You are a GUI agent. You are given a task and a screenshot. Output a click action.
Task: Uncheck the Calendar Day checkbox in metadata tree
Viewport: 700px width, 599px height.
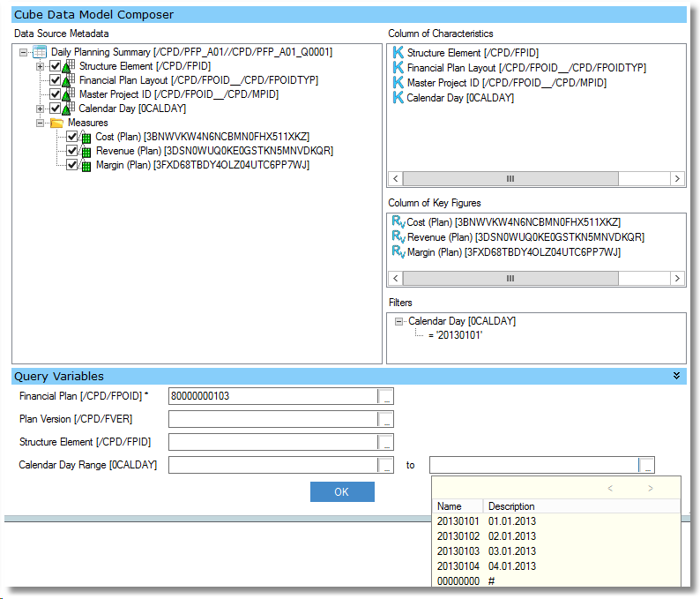[55, 109]
